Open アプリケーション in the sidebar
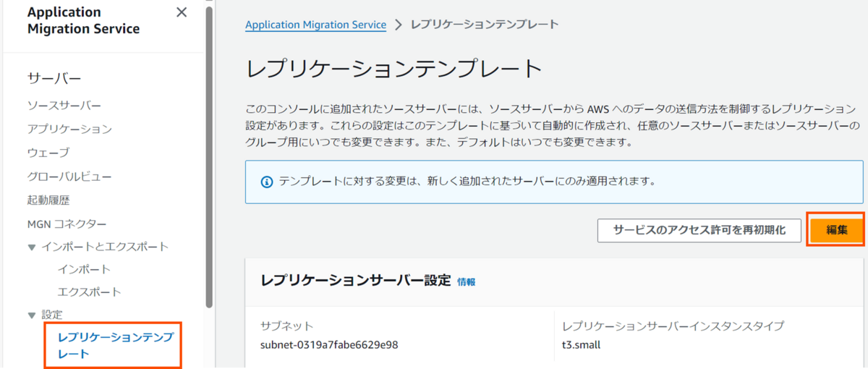This screenshot has height=369, width=868. [x=69, y=129]
